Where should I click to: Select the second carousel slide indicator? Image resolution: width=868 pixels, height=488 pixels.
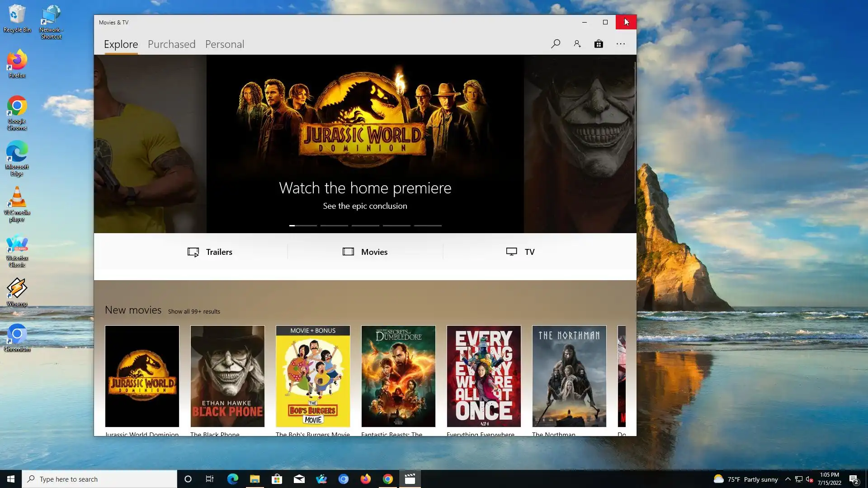tap(334, 225)
